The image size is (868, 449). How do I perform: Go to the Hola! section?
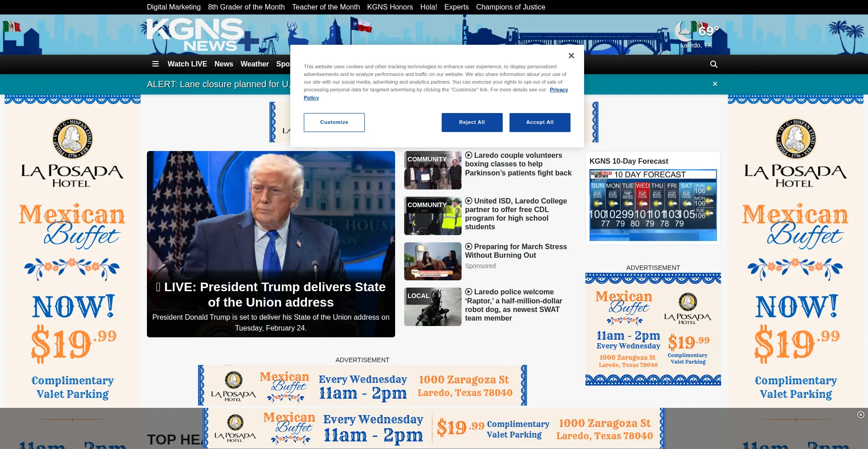point(429,7)
